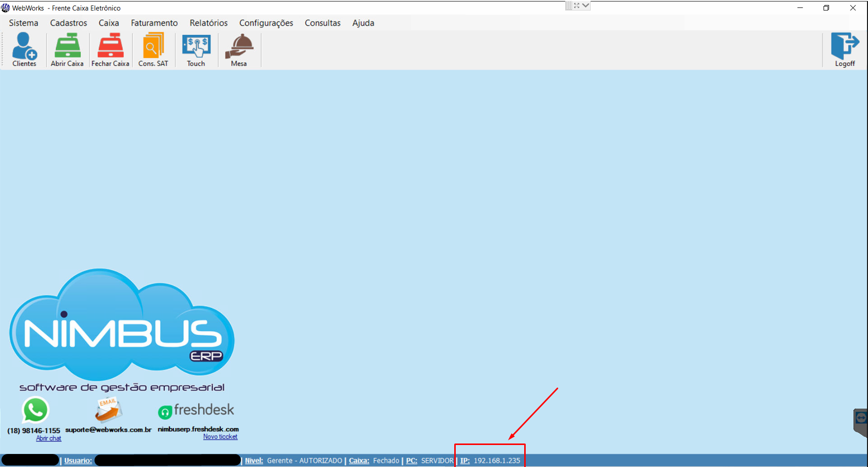Click the title bar grid icon
Screen dimensions: 868x467
pos(569,5)
